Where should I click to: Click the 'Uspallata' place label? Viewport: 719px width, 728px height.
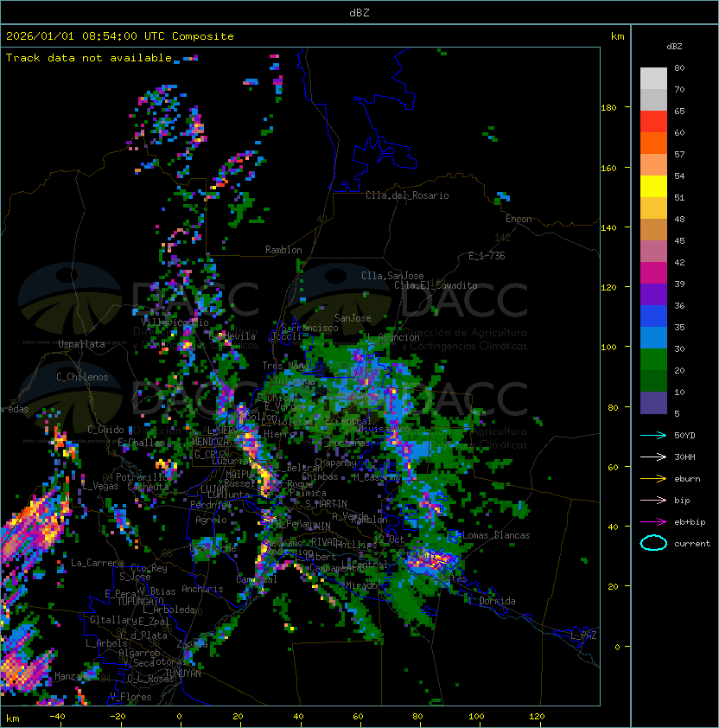pyautogui.click(x=81, y=344)
